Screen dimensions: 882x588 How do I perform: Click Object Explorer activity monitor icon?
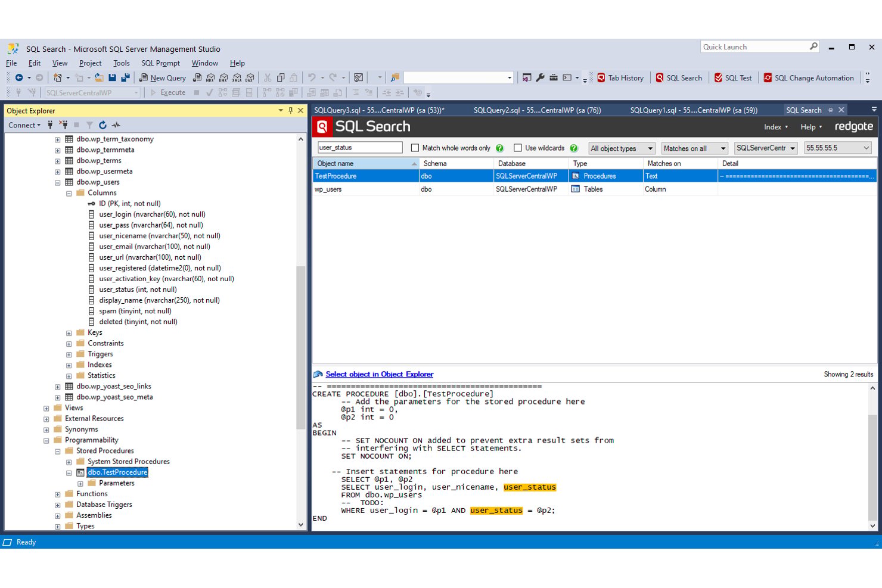coord(116,125)
